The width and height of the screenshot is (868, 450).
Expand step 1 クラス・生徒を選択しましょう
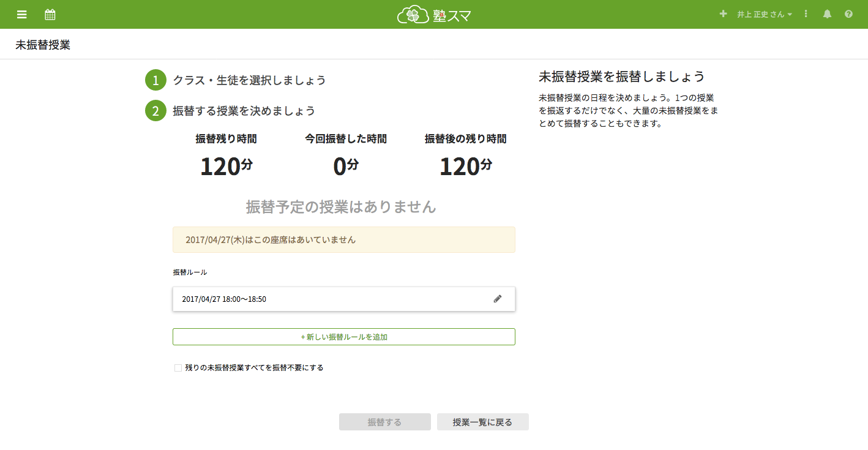click(x=249, y=80)
